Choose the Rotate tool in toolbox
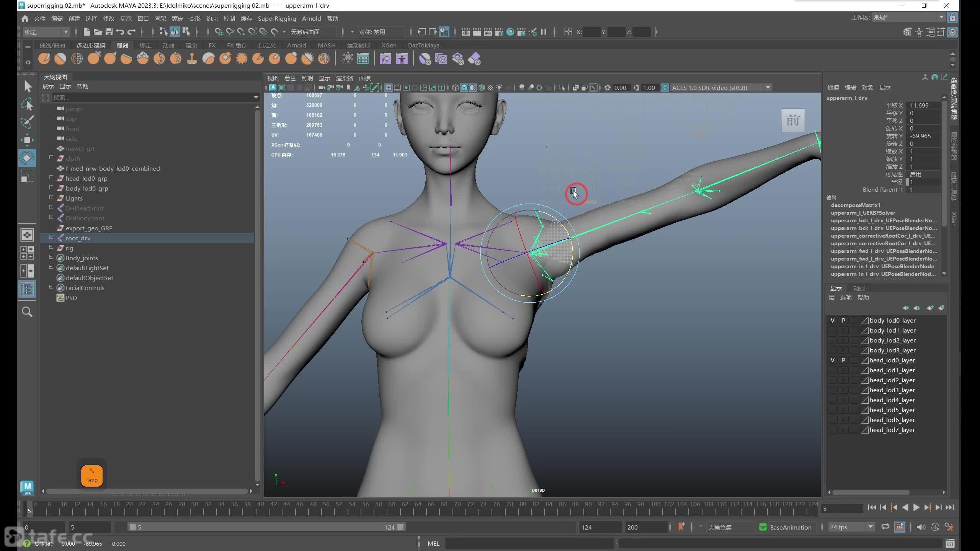 tap(27, 158)
